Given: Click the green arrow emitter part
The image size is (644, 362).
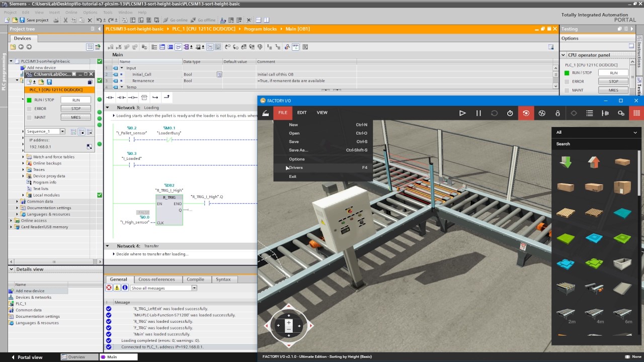Looking at the screenshot, I should tap(566, 162).
